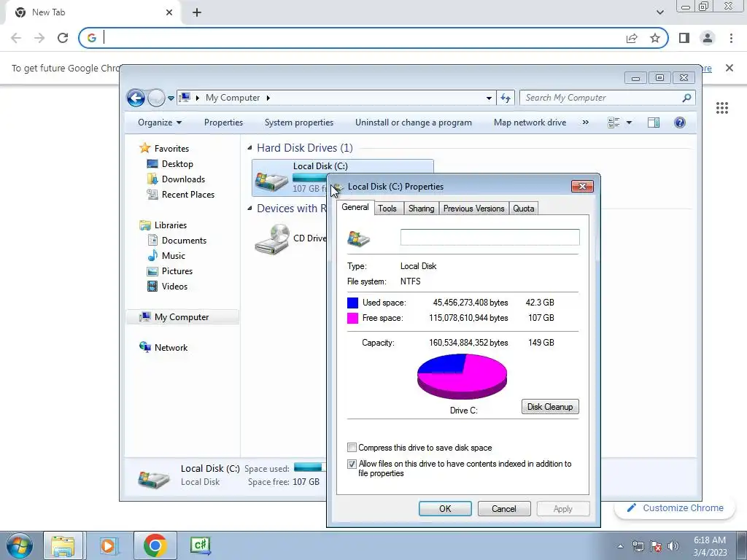Open the Windows Start button
747x560 pixels.
(20, 545)
